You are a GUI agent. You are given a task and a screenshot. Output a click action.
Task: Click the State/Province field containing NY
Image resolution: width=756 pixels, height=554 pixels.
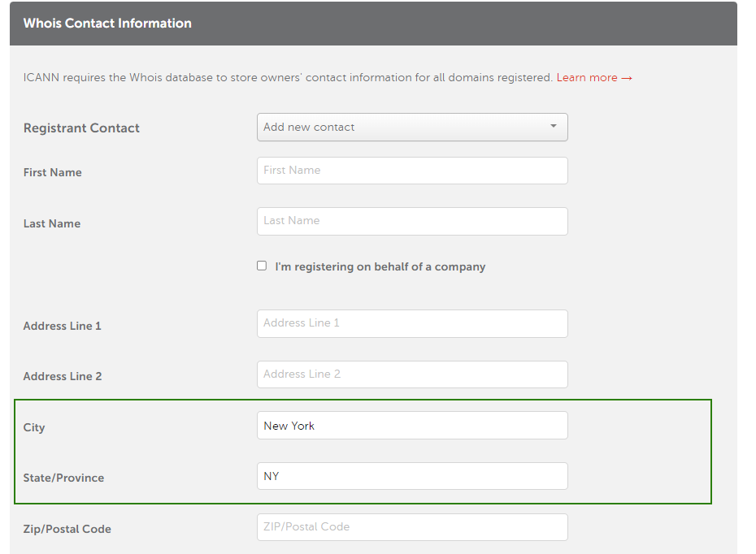pos(412,476)
